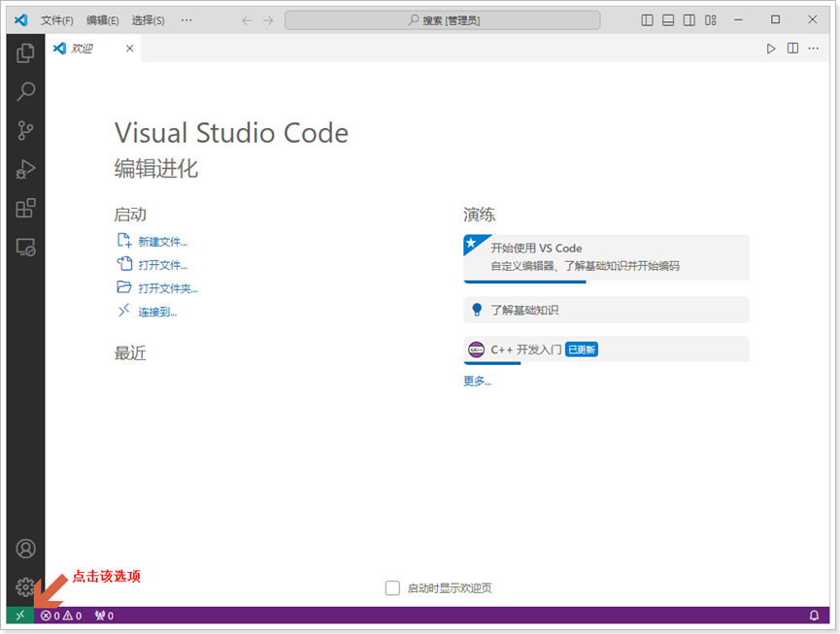The height and width of the screenshot is (634, 840).
Task: Click the remote icon beside 连接到
Action: (124, 311)
